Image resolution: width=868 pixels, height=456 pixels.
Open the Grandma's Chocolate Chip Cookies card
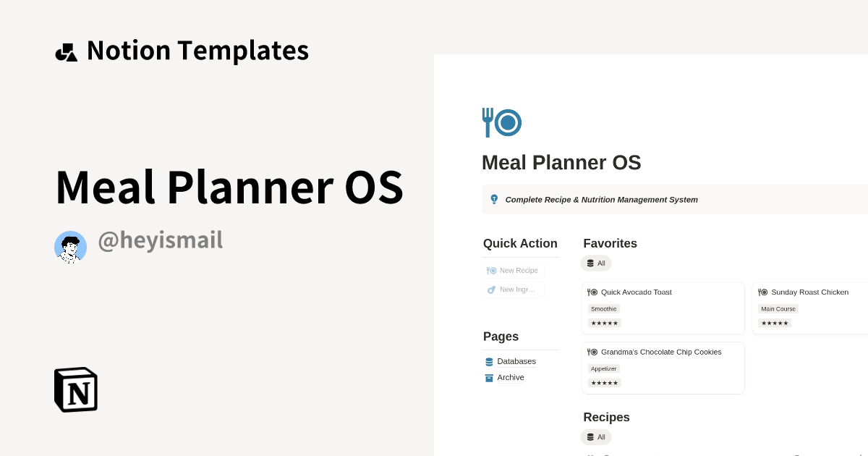[660, 352]
